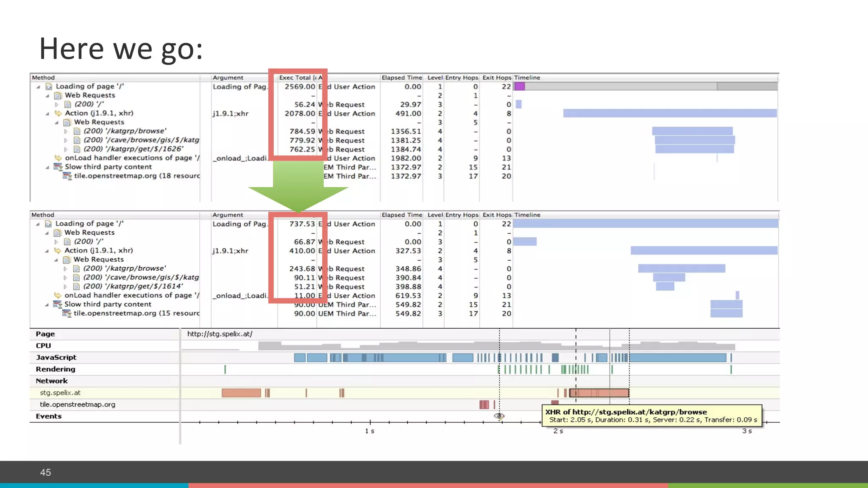Click the top table's 'Elapsed Time' column header
This screenshot has width=868, height=488.
[x=401, y=78]
